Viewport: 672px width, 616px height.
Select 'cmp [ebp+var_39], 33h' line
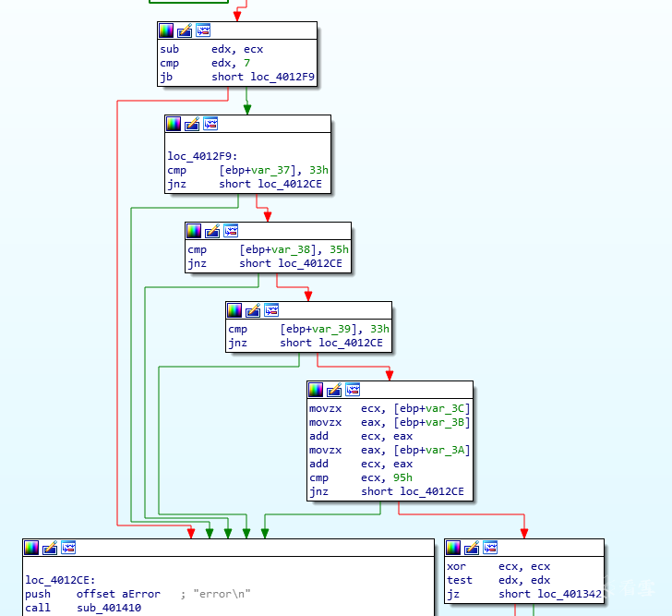(308, 329)
